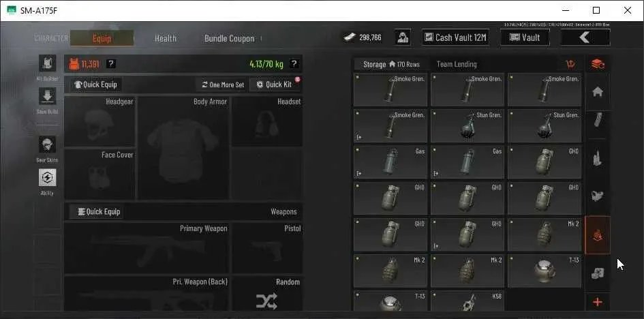Open Gear Skins from the left sidebar
This screenshot has width=644, height=319.
coord(47,145)
